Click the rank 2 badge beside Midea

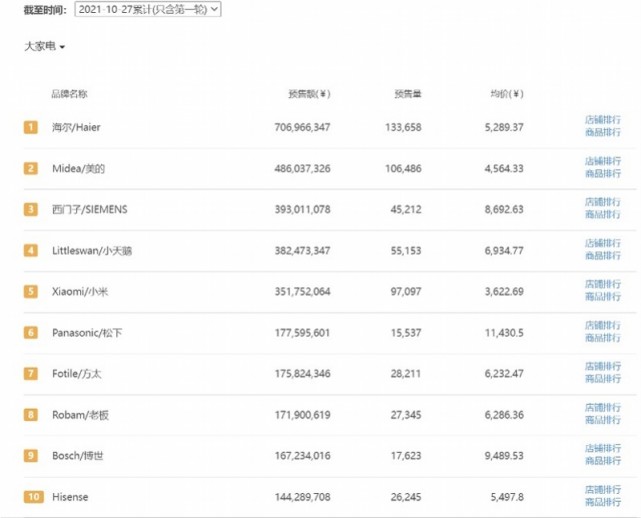(x=31, y=168)
